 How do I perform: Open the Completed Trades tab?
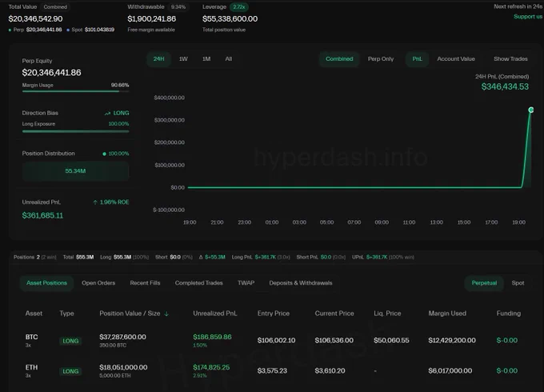click(x=198, y=283)
